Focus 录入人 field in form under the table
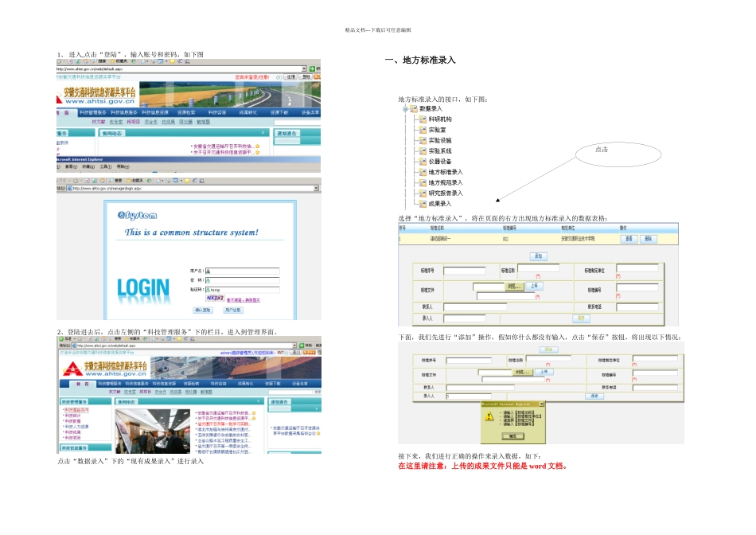Image resolution: width=756 pixels, height=535 pixels. (x=464, y=318)
